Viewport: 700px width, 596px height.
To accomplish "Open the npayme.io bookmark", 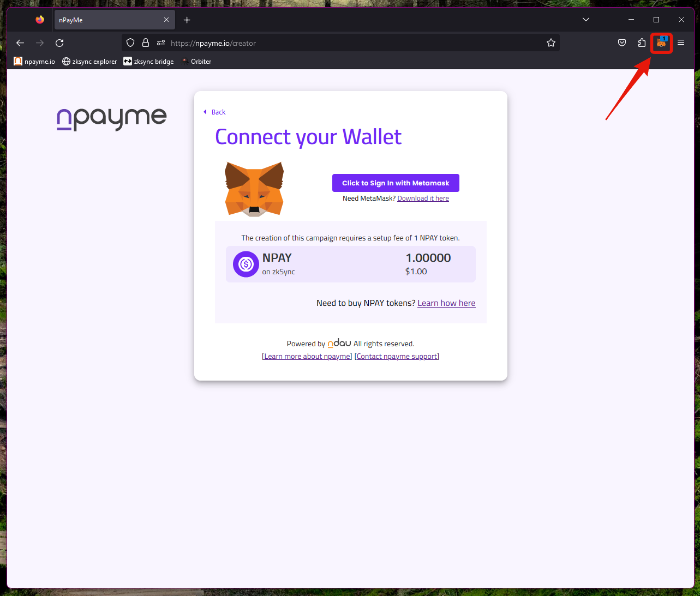I will click(34, 61).
